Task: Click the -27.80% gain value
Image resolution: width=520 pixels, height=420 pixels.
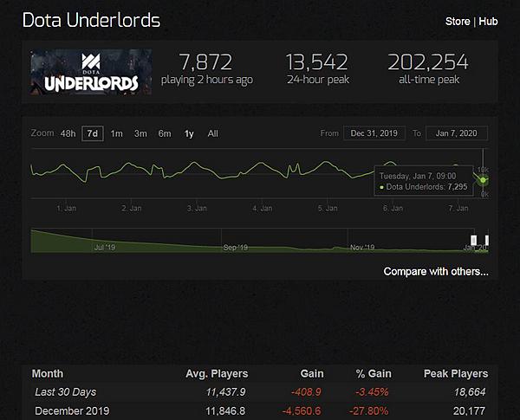Action: pyautogui.click(x=368, y=411)
